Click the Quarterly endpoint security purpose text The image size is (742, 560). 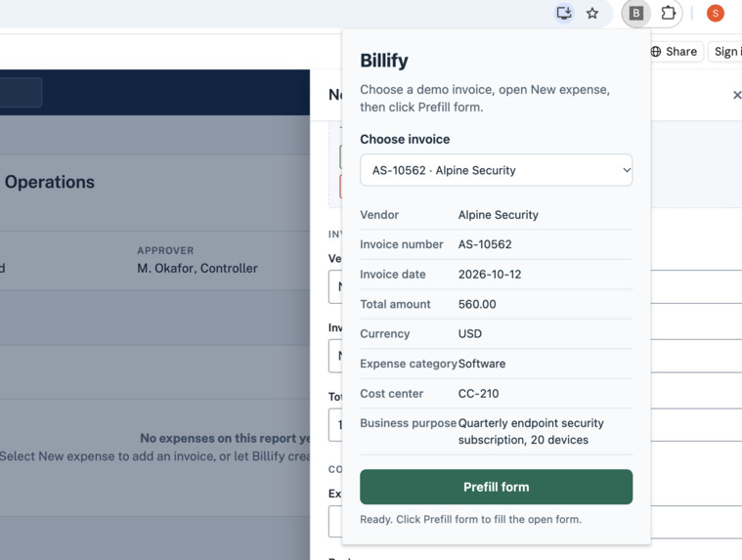(531, 431)
